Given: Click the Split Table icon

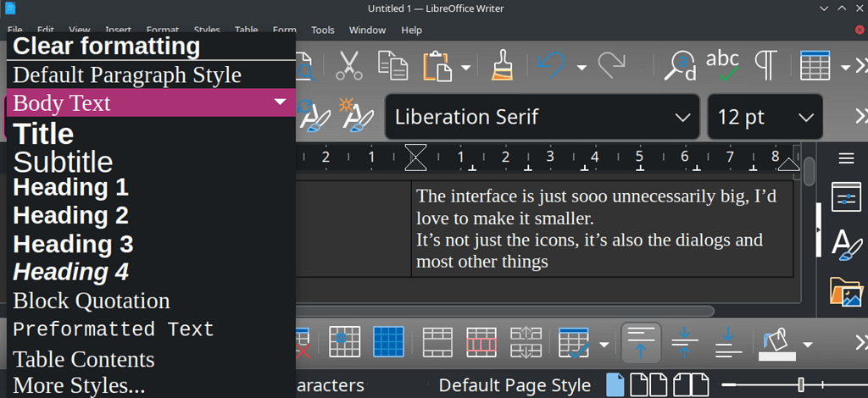Looking at the screenshot, I should 526,341.
